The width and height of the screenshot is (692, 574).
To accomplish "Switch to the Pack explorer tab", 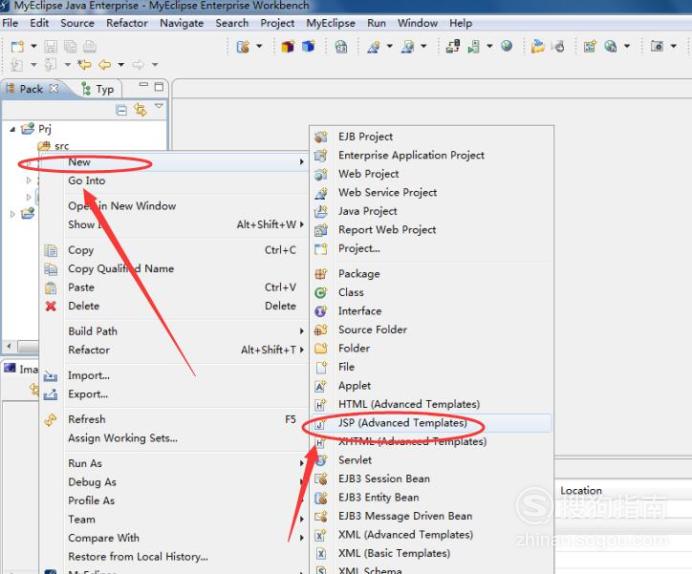I will pyautogui.click(x=31, y=89).
